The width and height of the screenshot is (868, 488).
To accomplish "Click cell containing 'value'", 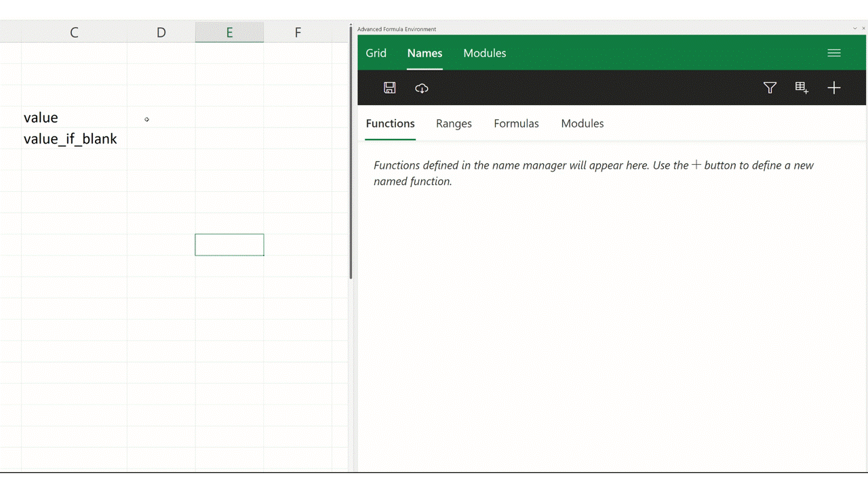I will pyautogui.click(x=74, y=117).
